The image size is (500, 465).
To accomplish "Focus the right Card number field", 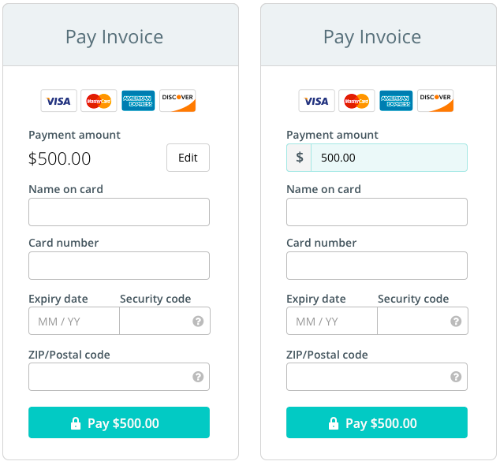I will (x=377, y=266).
